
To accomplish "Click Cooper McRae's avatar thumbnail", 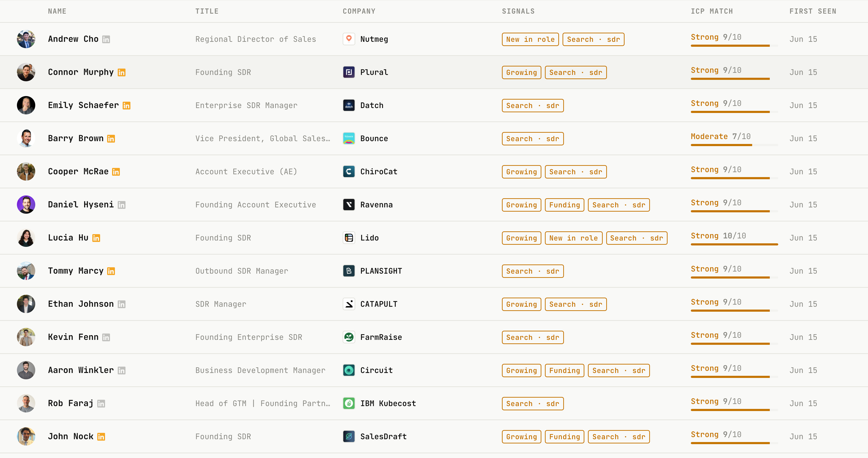I will click(x=26, y=171).
